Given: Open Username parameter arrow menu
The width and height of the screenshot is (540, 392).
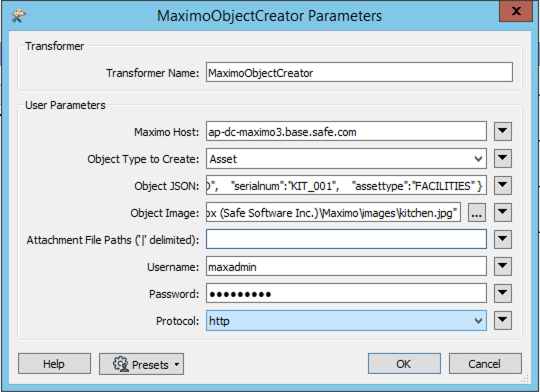Looking at the screenshot, I should pos(503,266).
